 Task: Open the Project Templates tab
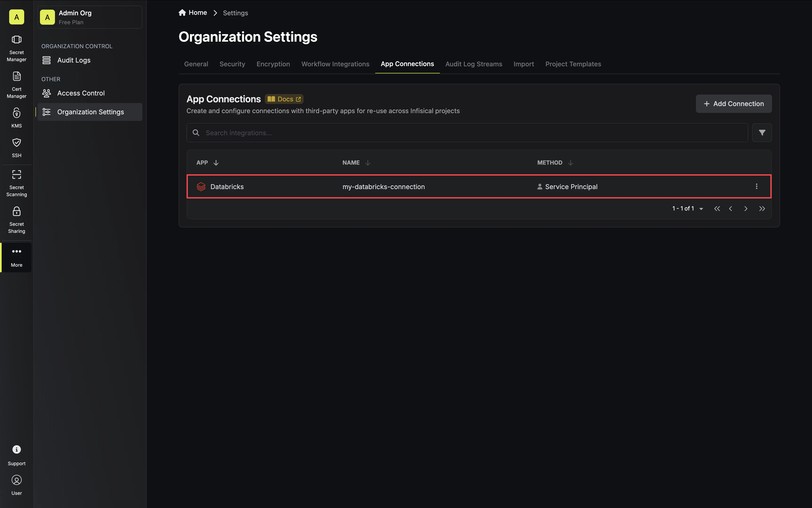click(573, 64)
